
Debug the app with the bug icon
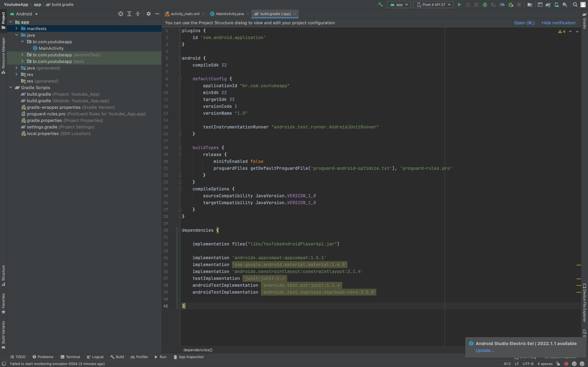click(485, 4)
